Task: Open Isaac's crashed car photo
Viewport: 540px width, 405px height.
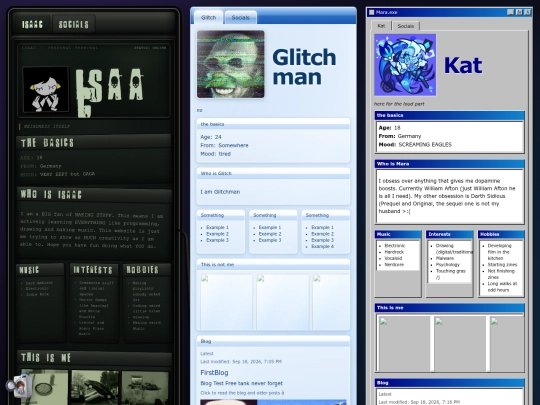Action: coord(95,387)
